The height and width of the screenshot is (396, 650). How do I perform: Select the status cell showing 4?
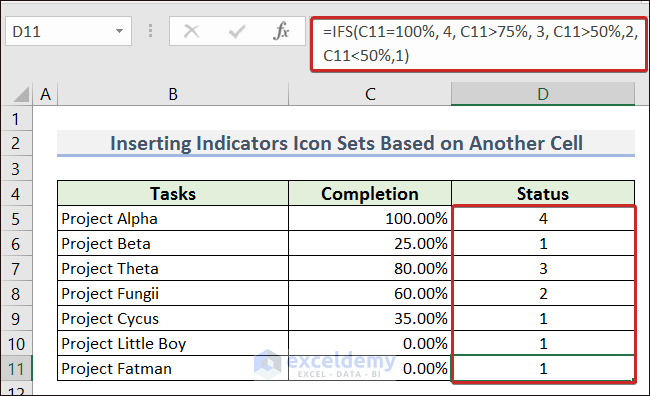543,219
